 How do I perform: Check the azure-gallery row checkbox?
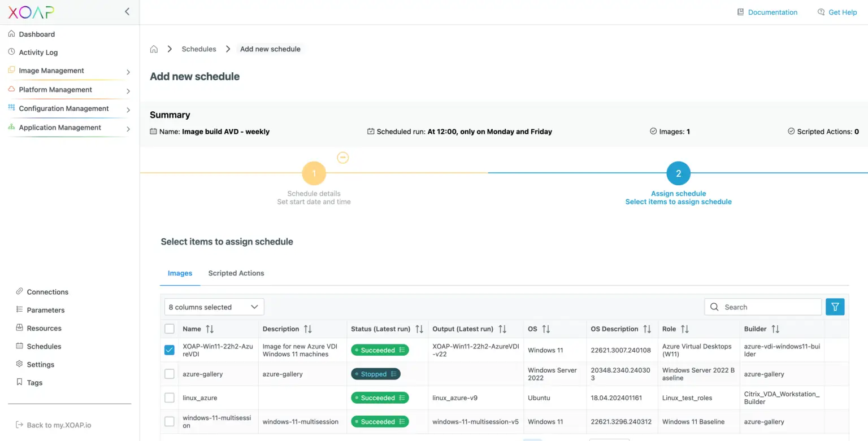click(x=170, y=374)
